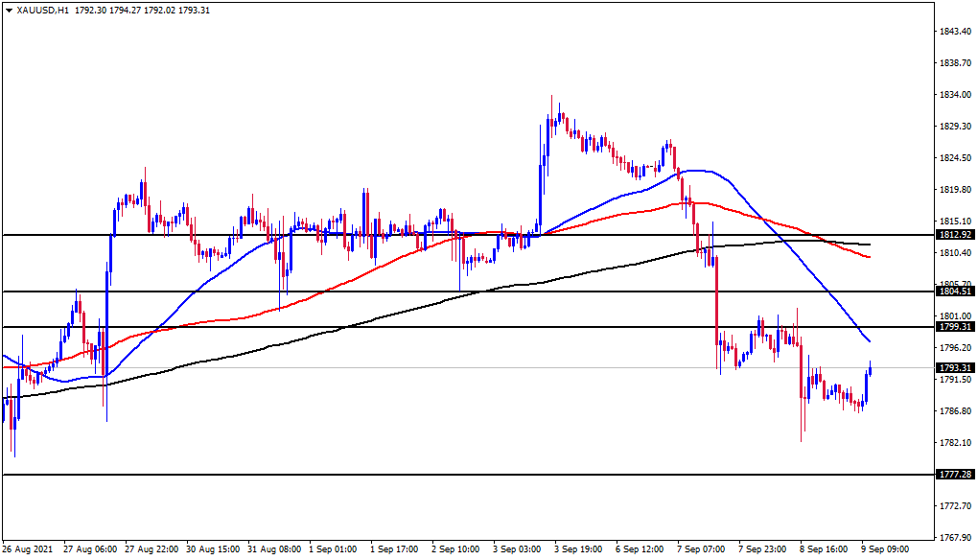Click the 3 Sep 03:00 time label
Viewport: 978px width, 560px height.
[x=517, y=549]
